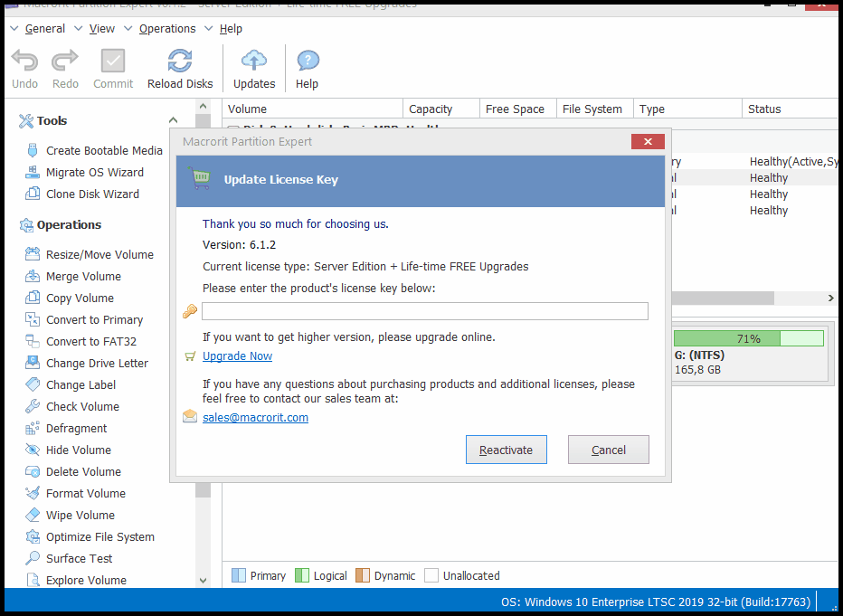Select Format Volume operation
The image size is (843, 616).
(x=76, y=493)
